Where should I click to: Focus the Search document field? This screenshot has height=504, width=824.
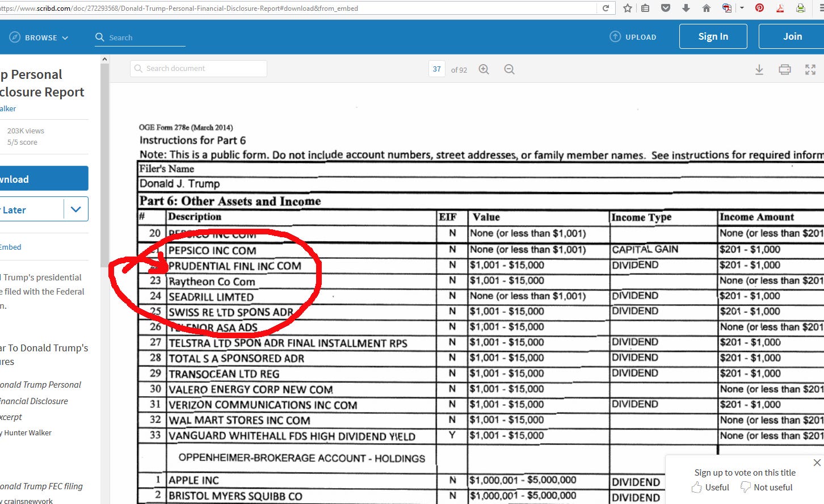[x=199, y=69]
